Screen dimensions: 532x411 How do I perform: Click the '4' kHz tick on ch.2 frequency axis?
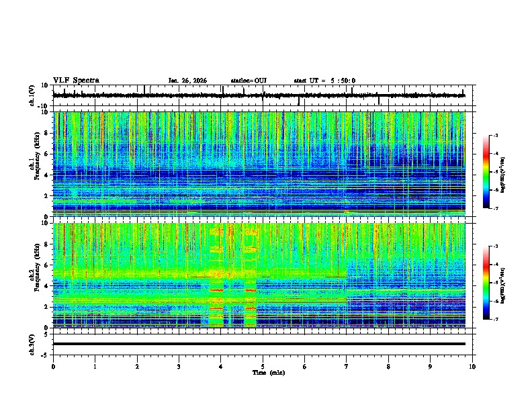coord(47,286)
